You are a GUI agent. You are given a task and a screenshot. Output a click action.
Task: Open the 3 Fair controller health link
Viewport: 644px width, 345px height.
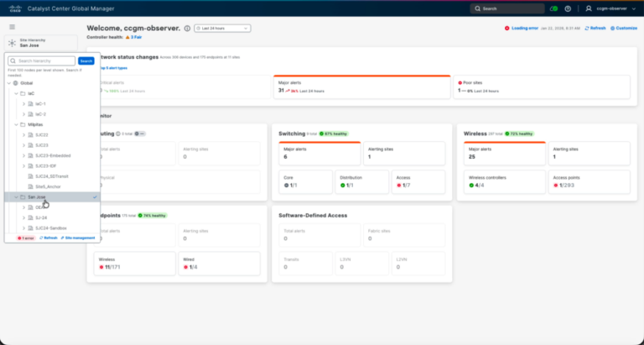click(137, 37)
